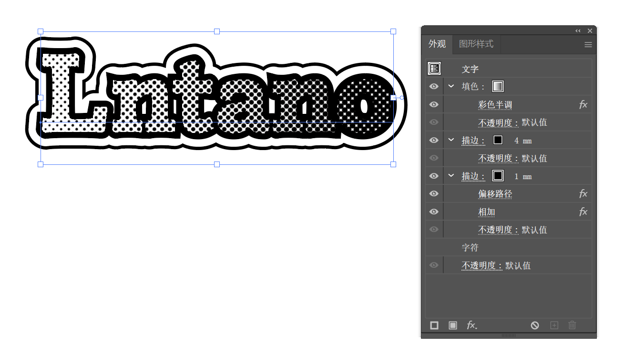
Task: Close the appearance panel
Action: (590, 30)
